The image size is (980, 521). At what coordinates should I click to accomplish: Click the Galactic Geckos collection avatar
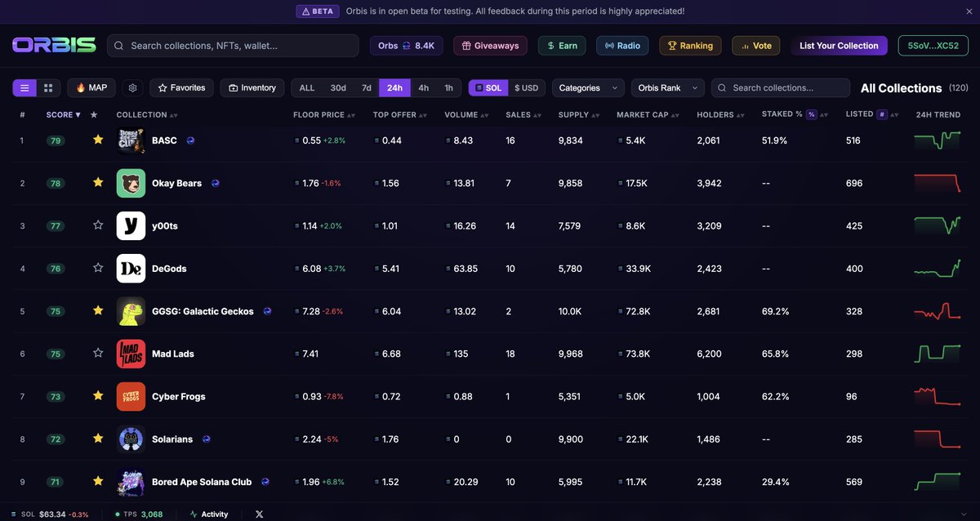[x=131, y=311]
